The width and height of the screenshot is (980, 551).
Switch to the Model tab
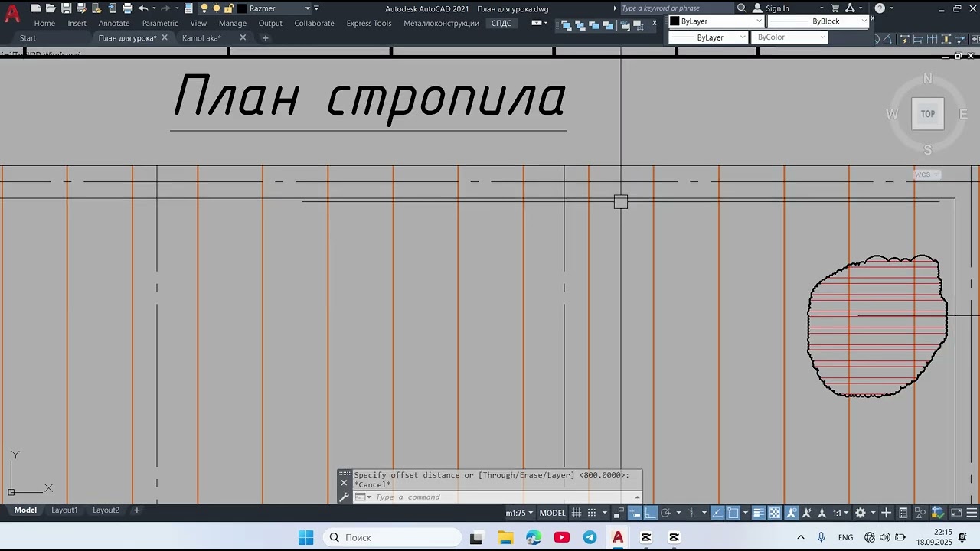pyautogui.click(x=25, y=510)
